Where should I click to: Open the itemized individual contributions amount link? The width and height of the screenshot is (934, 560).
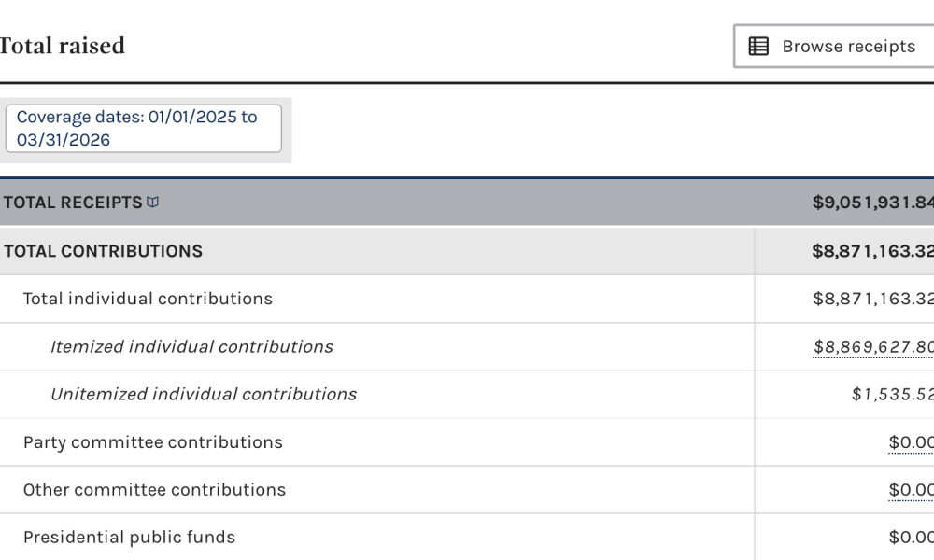point(872,347)
